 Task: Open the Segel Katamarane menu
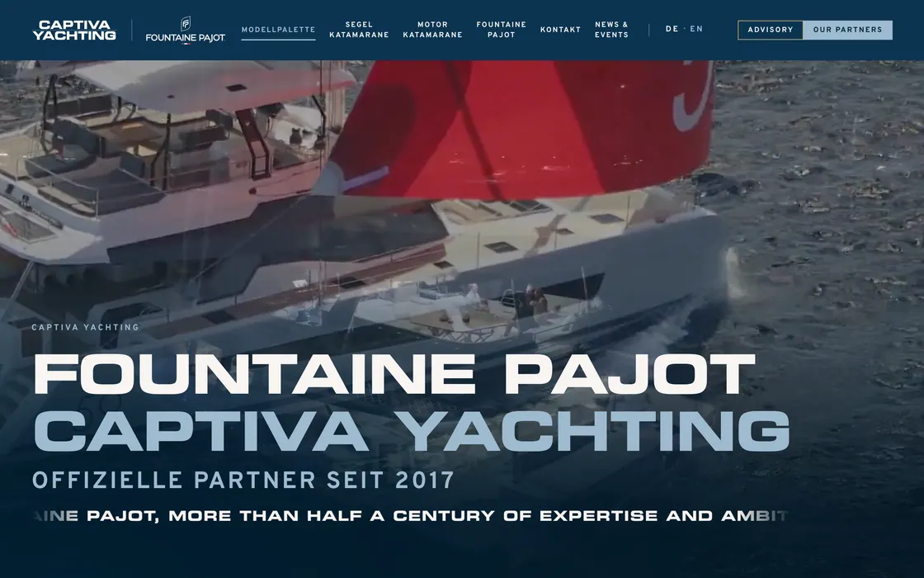pyautogui.click(x=359, y=30)
